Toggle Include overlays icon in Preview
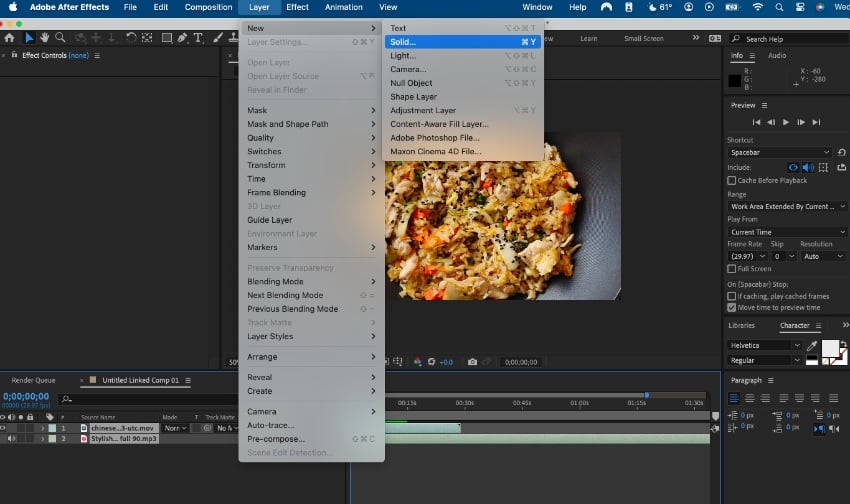This screenshot has height=504, width=850. (823, 167)
